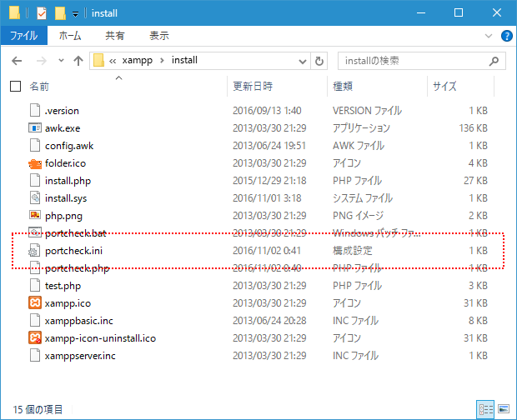Click the file name xampp-icon-uninstall.ico
This screenshot has height=420, width=517.
[x=100, y=338]
